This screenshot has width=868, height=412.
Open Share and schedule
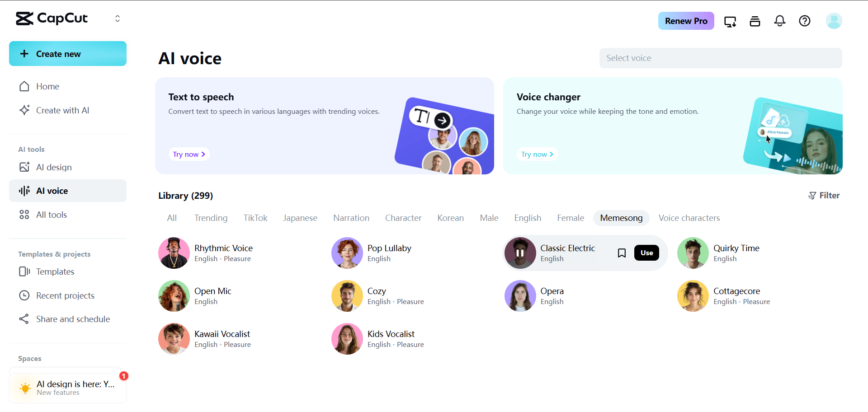[68, 319]
